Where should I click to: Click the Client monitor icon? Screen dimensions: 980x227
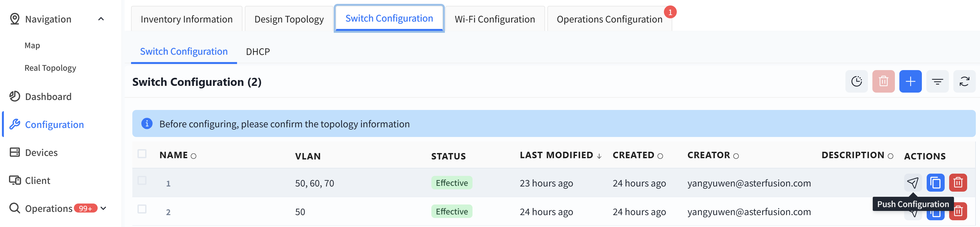15,180
